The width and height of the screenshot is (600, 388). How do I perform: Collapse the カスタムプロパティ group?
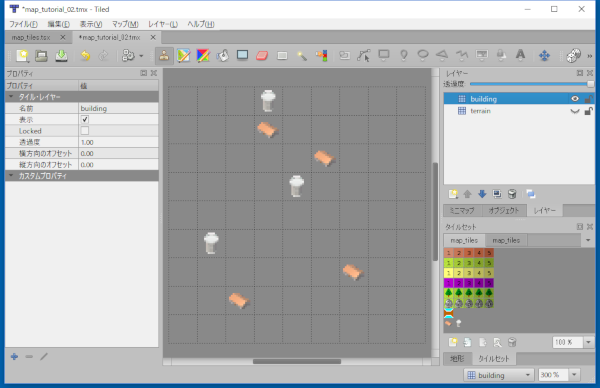[11, 176]
